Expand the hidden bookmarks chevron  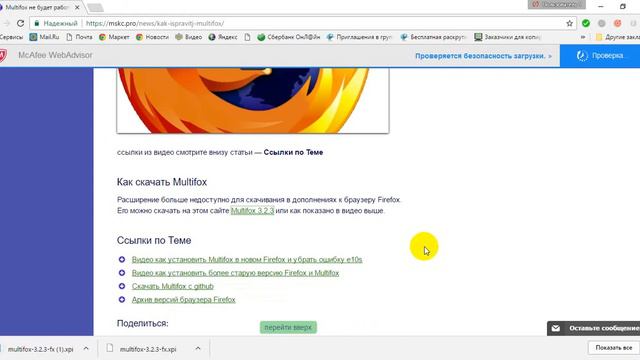click(583, 37)
